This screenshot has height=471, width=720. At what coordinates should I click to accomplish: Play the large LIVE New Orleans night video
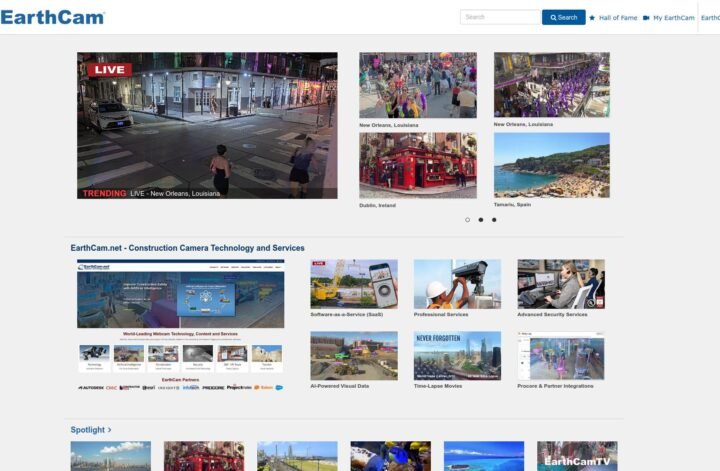tap(207, 125)
